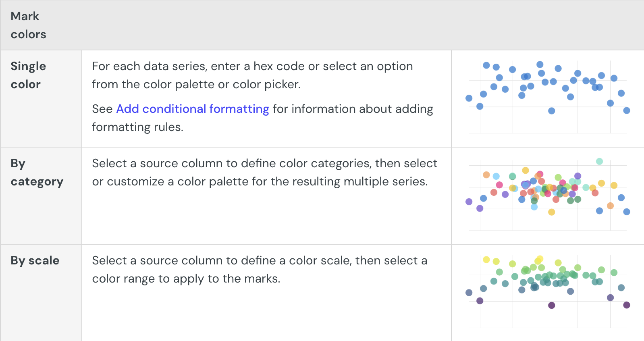
Task: Click the lone mint dot atop By category chart
Action: tap(599, 161)
